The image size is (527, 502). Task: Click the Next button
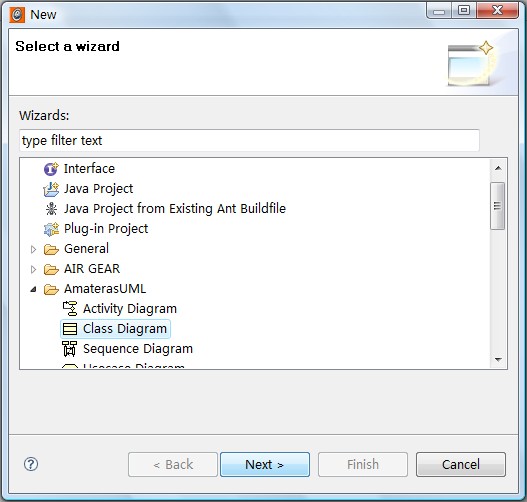click(x=265, y=464)
